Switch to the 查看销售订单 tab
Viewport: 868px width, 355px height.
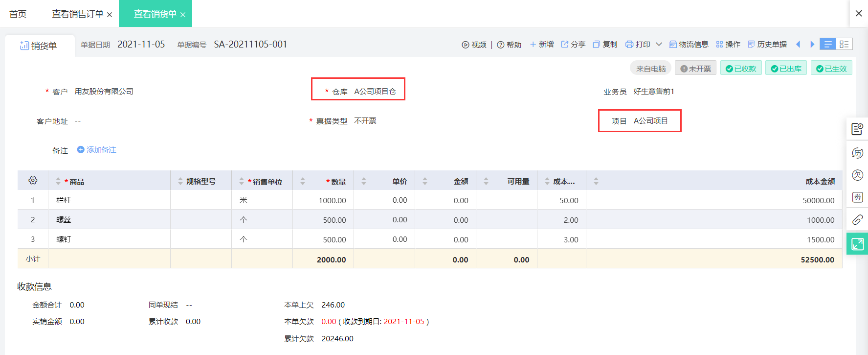pos(78,14)
